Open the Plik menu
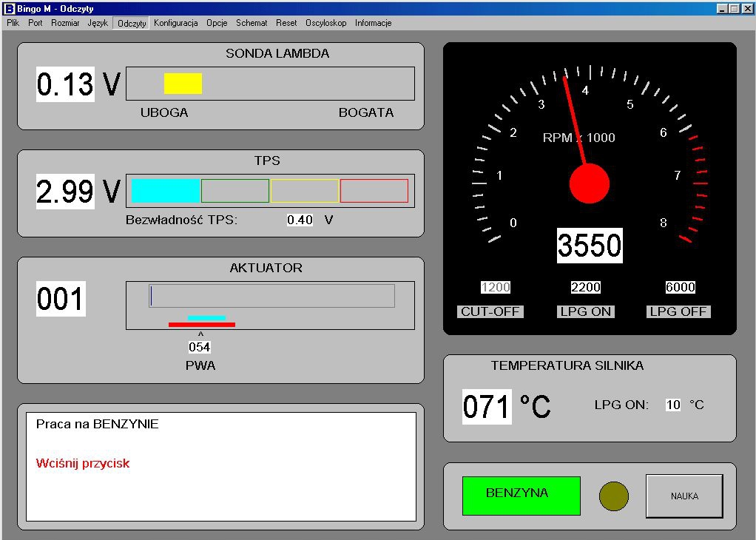Viewport: 756px width, 540px height. point(13,23)
